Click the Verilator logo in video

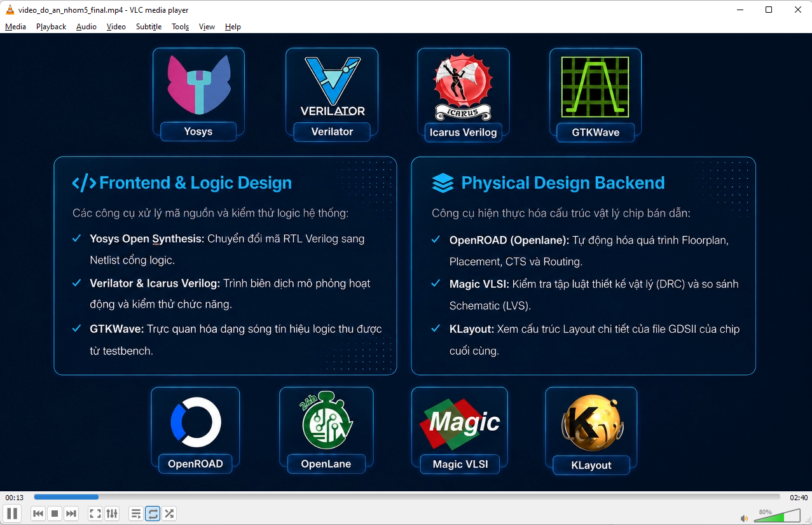point(333,87)
